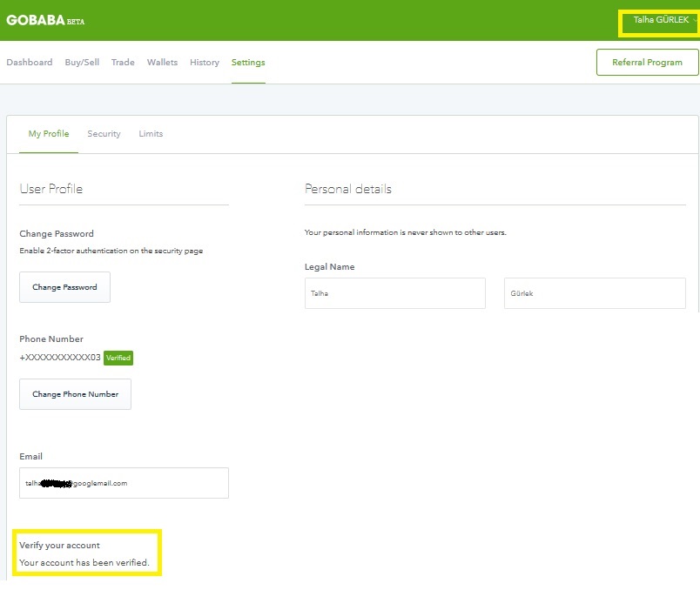
Task: Click the 'Legal Name' label
Action: click(x=329, y=266)
